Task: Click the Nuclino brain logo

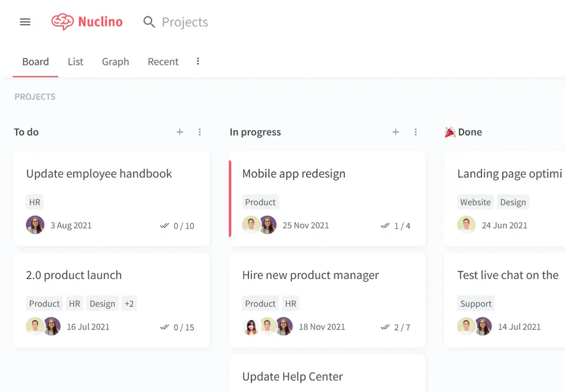Action: click(x=62, y=22)
